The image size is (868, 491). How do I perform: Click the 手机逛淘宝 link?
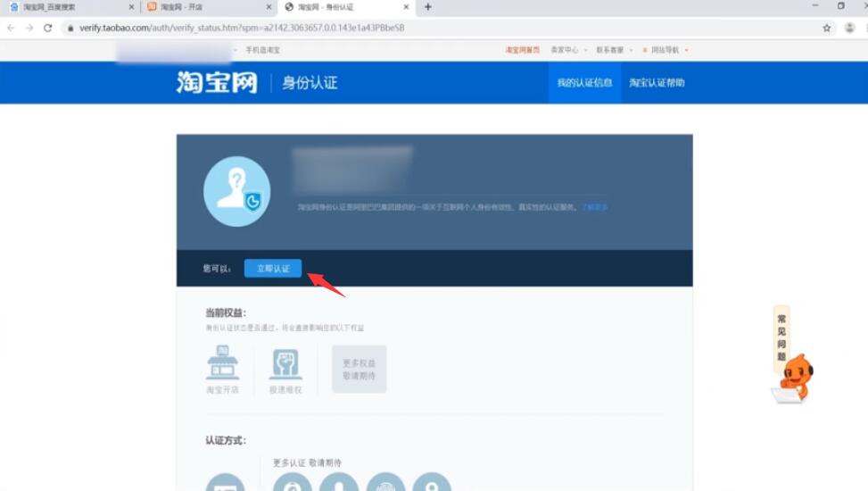pyautogui.click(x=262, y=50)
